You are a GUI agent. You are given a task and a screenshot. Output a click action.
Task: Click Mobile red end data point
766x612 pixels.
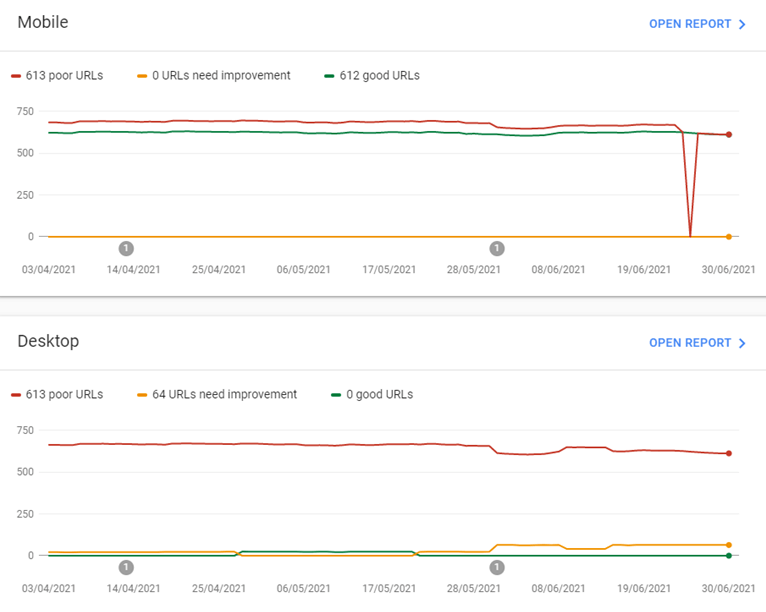point(728,134)
